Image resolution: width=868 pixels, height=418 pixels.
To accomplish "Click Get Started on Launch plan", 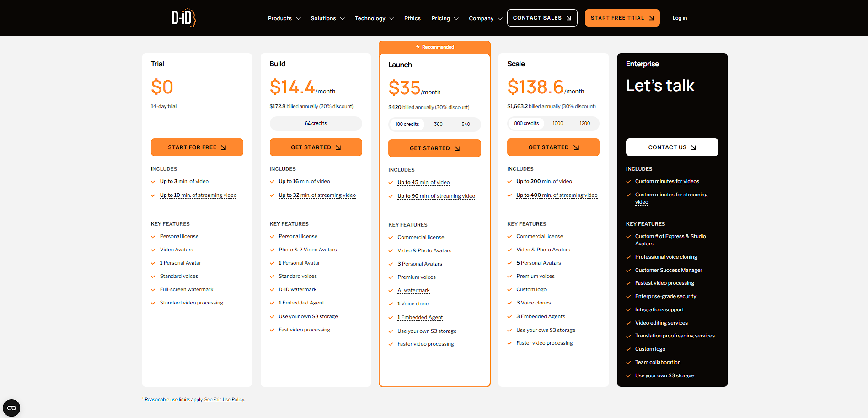I will (434, 148).
